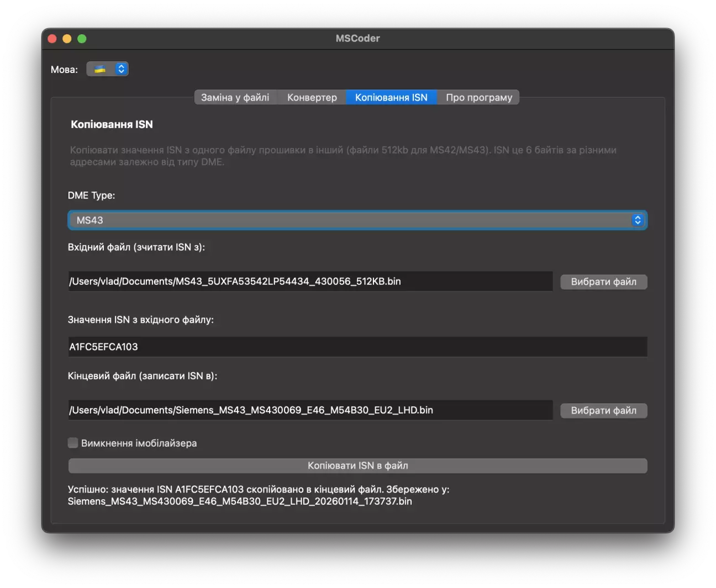
Task: Select the Копіювання ISN tab
Action: [x=391, y=98]
